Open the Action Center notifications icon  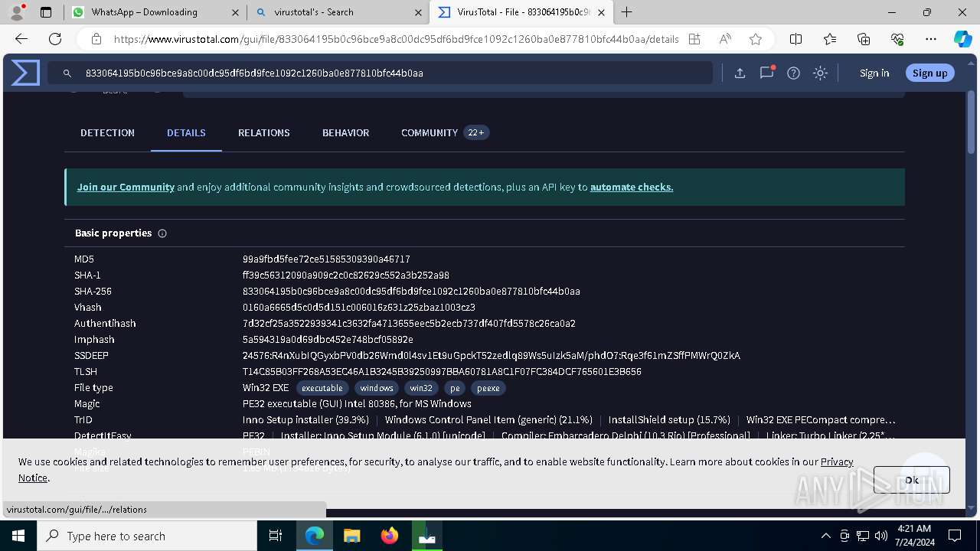coord(955,536)
